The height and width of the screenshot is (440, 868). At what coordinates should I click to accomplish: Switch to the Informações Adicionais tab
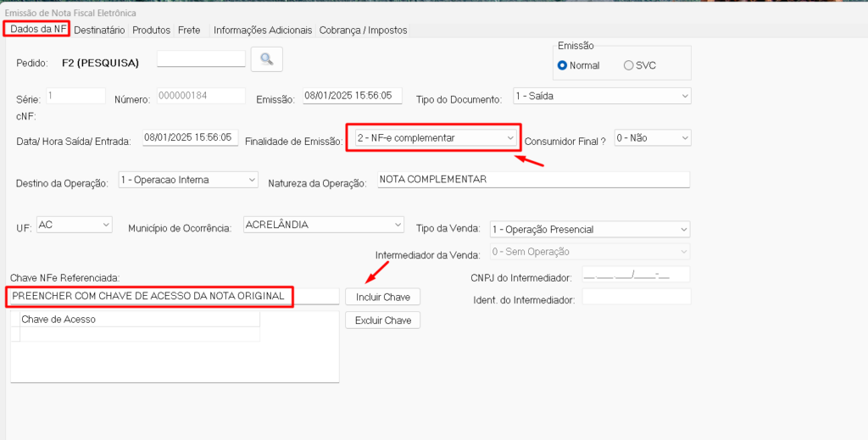click(x=263, y=30)
